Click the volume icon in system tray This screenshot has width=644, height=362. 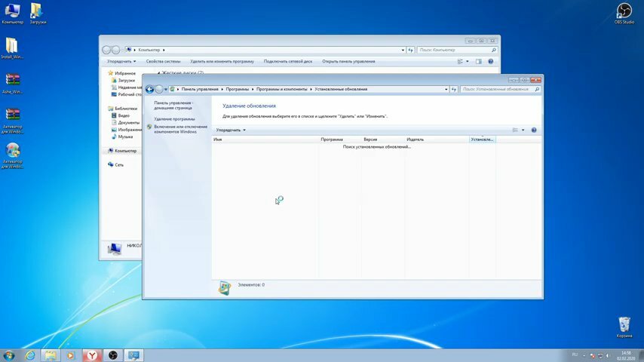coord(608,355)
